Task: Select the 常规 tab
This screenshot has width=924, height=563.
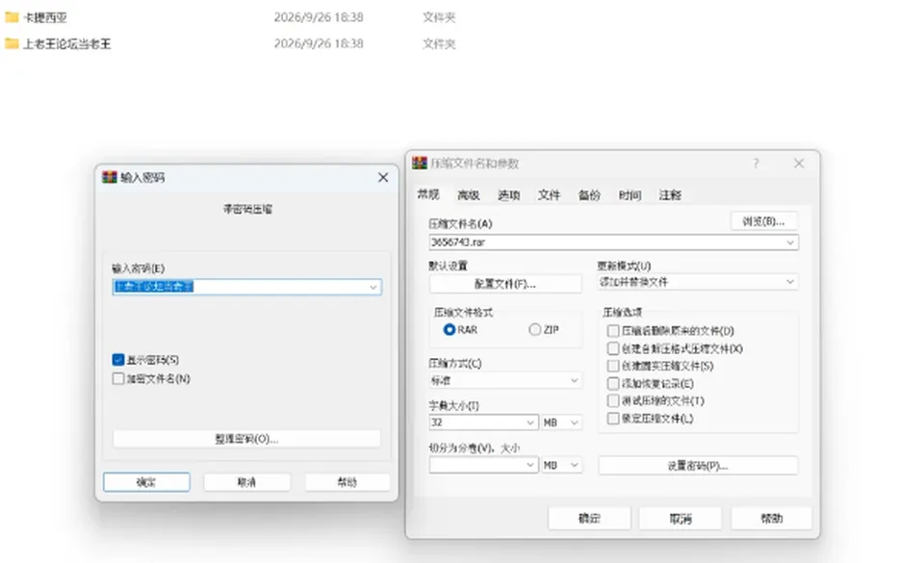Action: pyautogui.click(x=428, y=194)
